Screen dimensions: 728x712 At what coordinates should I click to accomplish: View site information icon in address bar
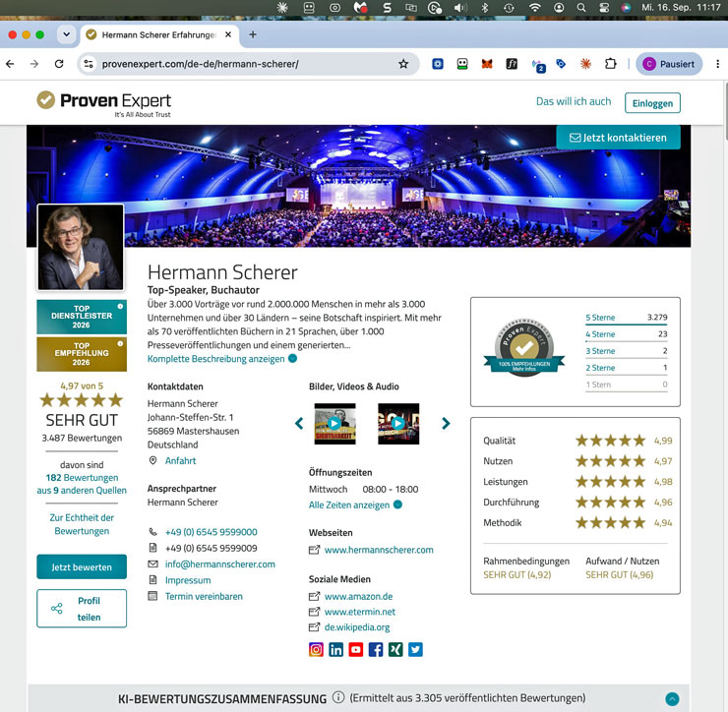(x=89, y=64)
